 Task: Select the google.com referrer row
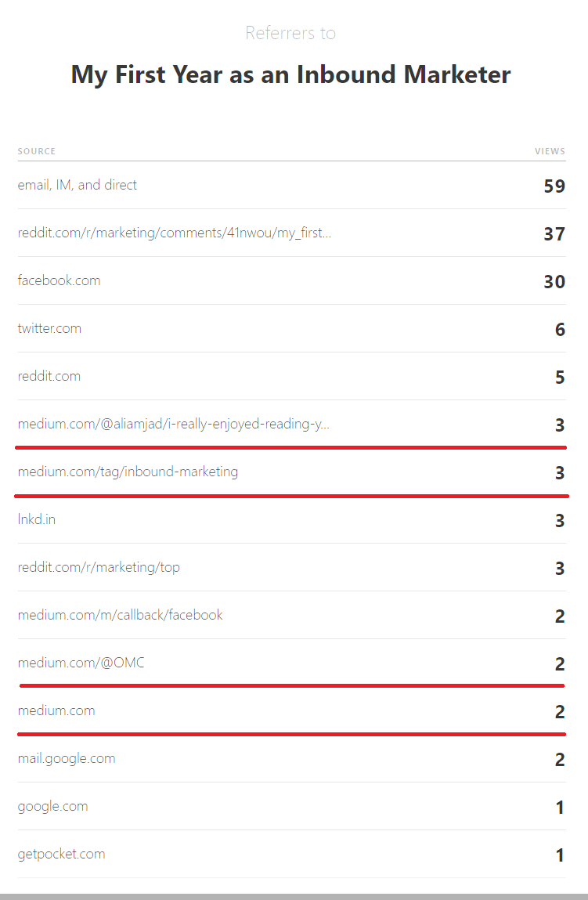pos(291,806)
